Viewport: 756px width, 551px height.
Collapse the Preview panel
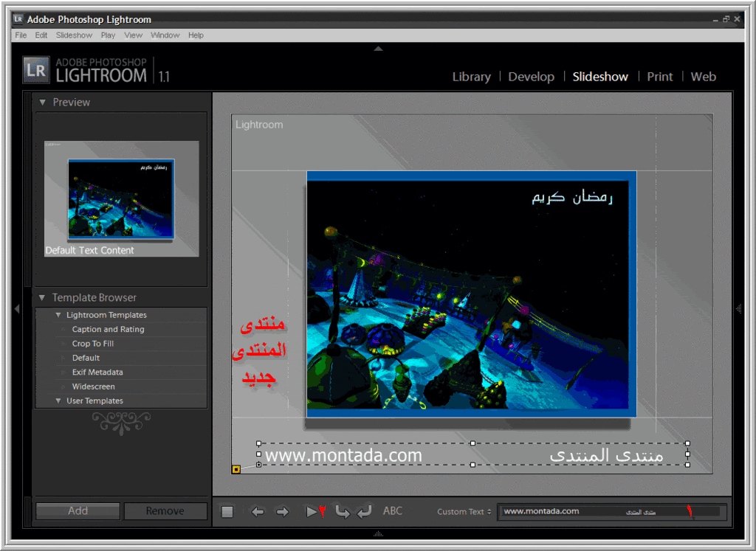pyautogui.click(x=42, y=102)
